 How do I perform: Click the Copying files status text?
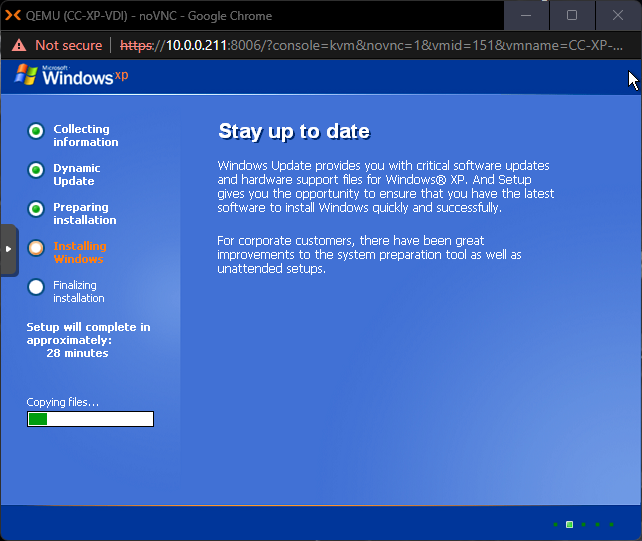coord(63,402)
